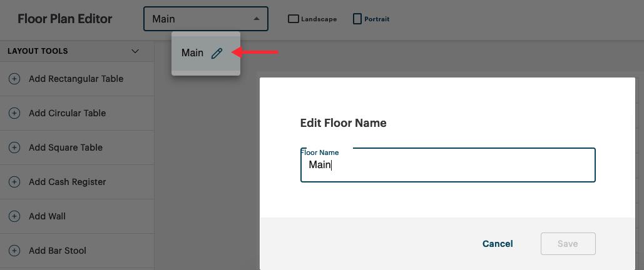Click the plus icon for Add Bar Stool

[14, 251]
